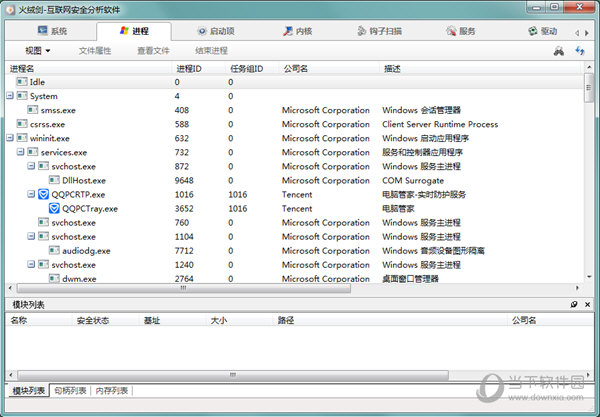Screen dimensions: 600x417
Task: Click the QQPCTray.exe shield icon
Action: [x=54, y=208]
